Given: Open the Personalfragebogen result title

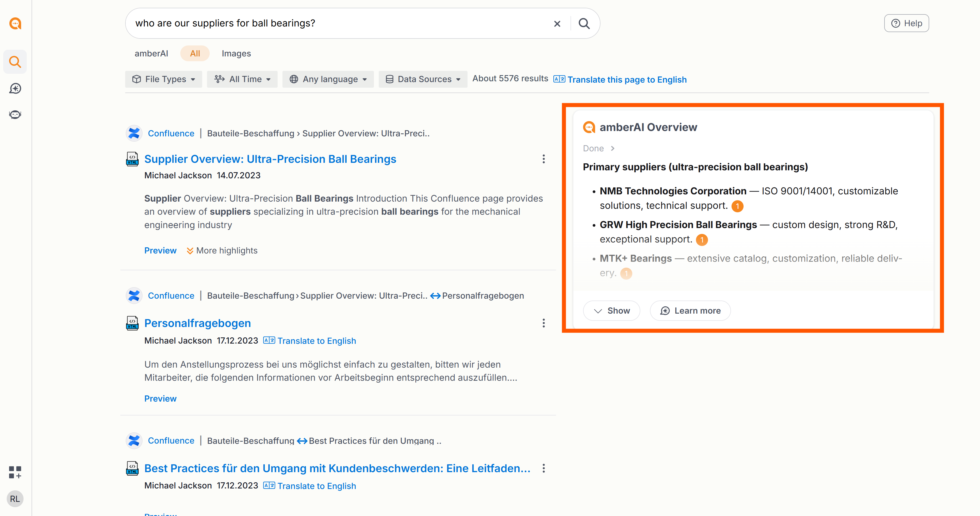Looking at the screenshot, I should (197, 323).
